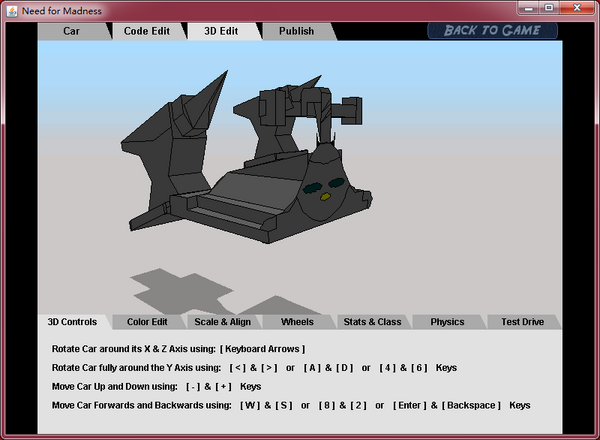
Task: Switch to Scale & Align sub-tab
Action: point(222,322)
